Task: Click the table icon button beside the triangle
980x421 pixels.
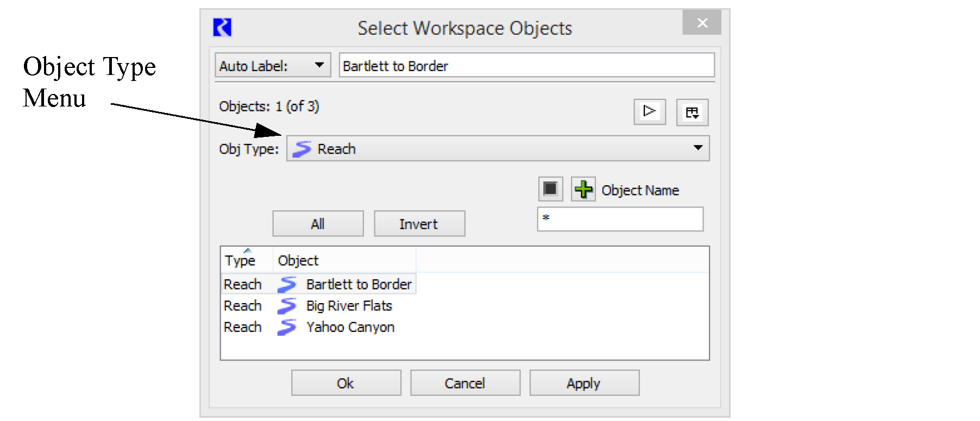Action: tap(692, 112)
